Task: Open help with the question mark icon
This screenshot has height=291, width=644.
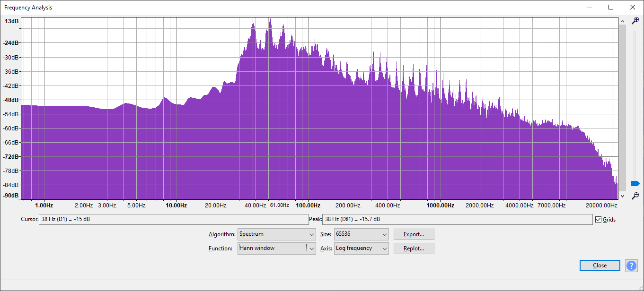Action: point(631,265)
